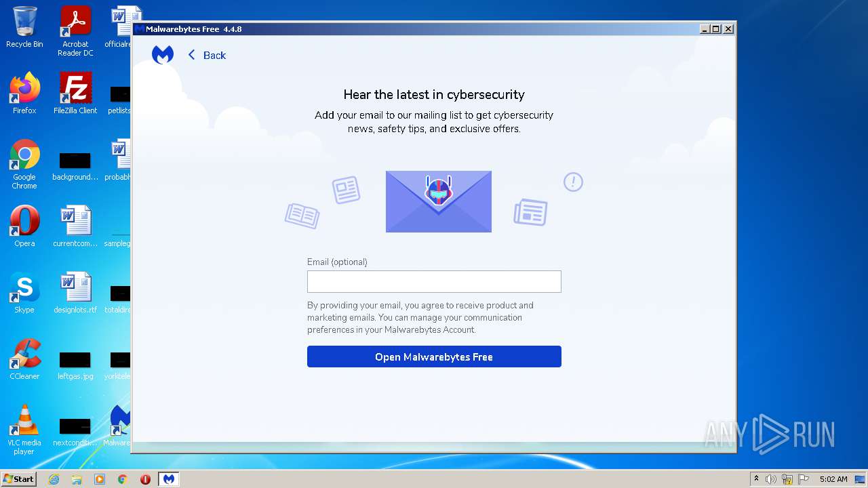This screenshot has height=488, width=868.
Task: Click the 5:02 AM system clock
Action: tap(833, 479)
